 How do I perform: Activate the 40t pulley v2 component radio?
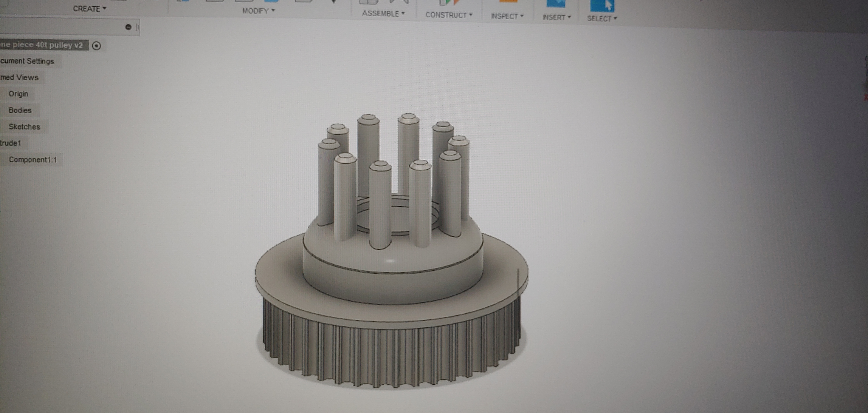pyautogui.click(x=96, y=45)
